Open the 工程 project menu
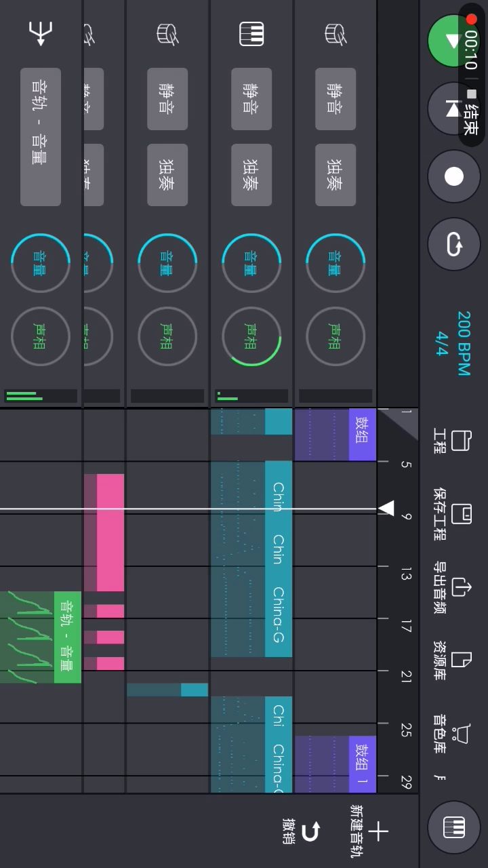 pyautogui.click(x=451, y=441)
